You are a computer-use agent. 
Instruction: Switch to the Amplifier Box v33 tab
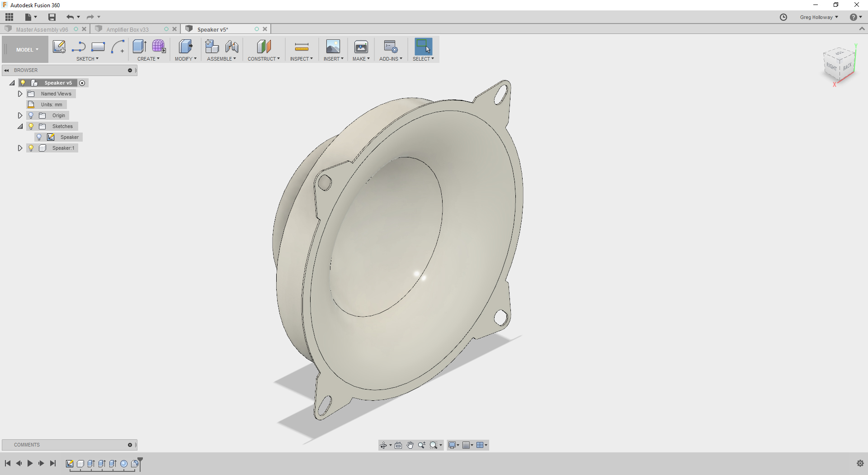tap(128, 28)
